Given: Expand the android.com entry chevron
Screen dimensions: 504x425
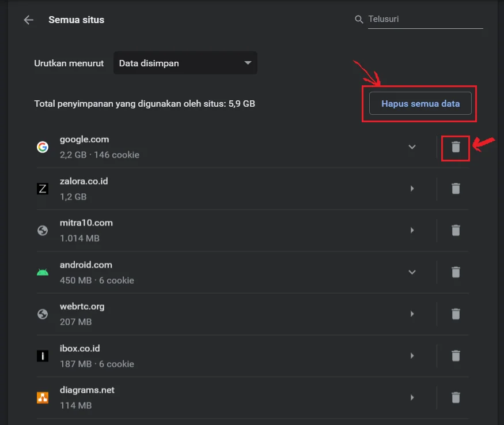Looking at the screenshot, I should tap(412, 272).
